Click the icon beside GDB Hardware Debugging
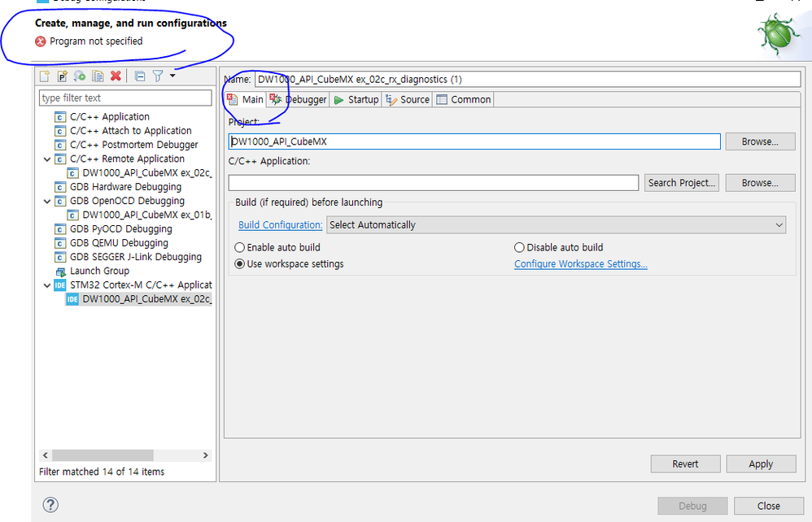This screenshot has width=812, height=522. 60,187
